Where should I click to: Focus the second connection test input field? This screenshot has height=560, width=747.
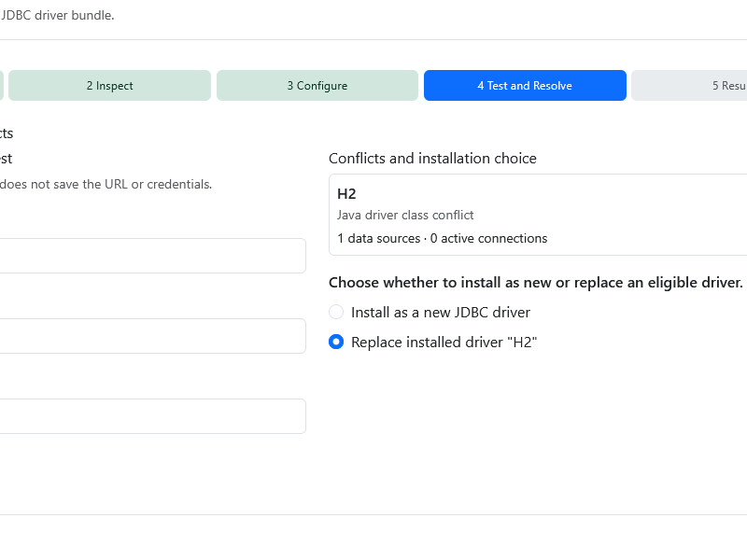coord(152,336)
